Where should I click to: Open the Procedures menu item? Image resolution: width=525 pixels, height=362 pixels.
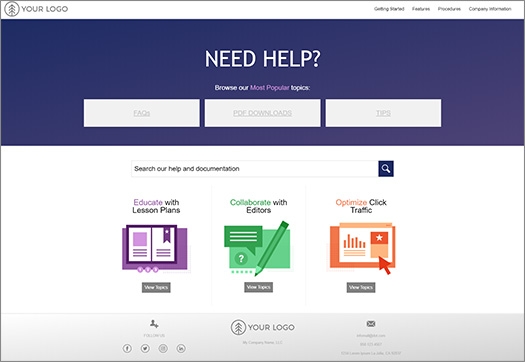(449, 9)
